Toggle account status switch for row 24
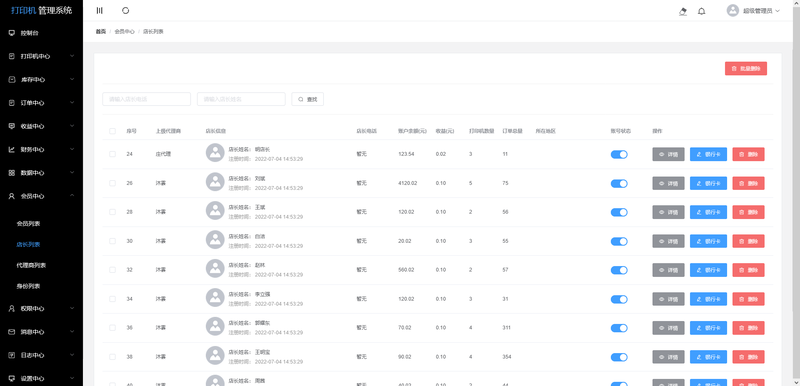 tap(619, 155)
